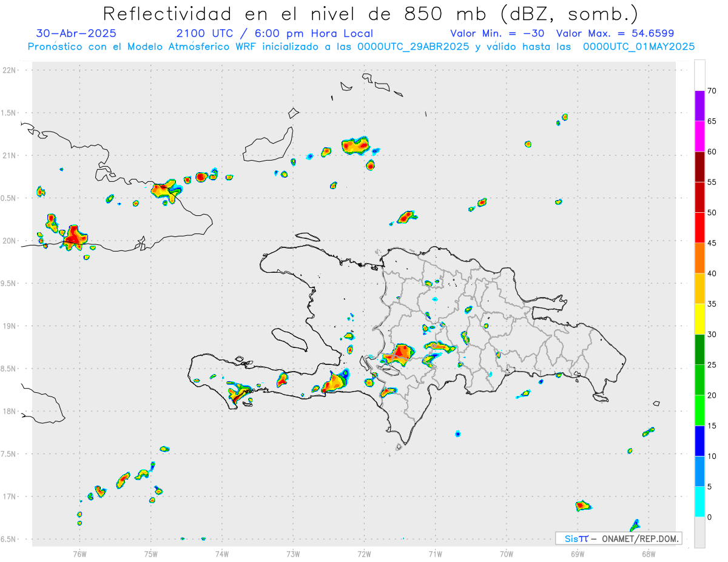Click the "35" value on the color scale
Screen dimensions: 728x562
click(x=712, y=304)
